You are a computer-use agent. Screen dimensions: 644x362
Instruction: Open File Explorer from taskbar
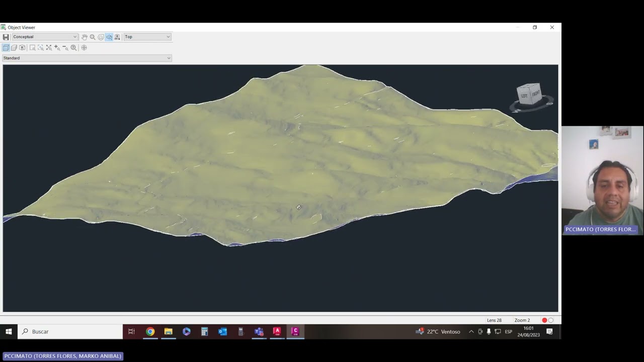click(168, 331)
